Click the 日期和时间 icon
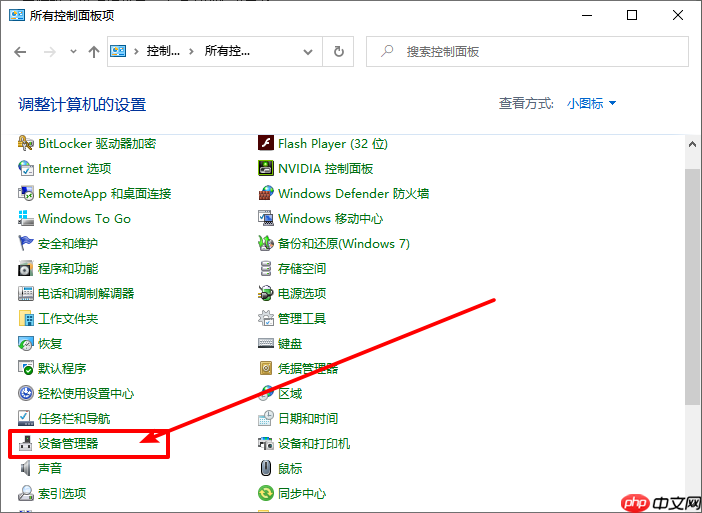 pyautogui.click(x=266, y=419)
